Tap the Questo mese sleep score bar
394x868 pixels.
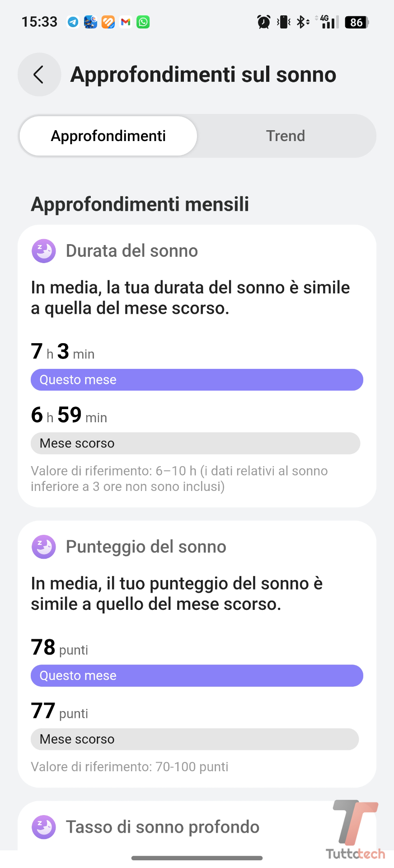[197, 676]
